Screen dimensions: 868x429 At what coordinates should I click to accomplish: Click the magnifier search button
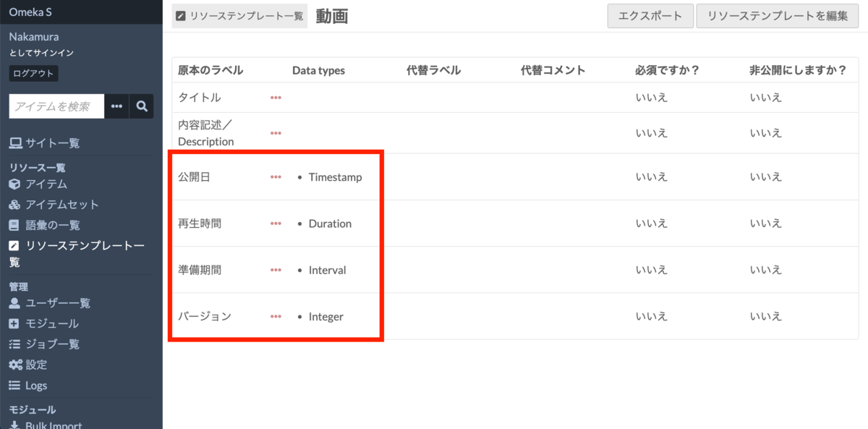pyautogui.click(x=142, y=106)
